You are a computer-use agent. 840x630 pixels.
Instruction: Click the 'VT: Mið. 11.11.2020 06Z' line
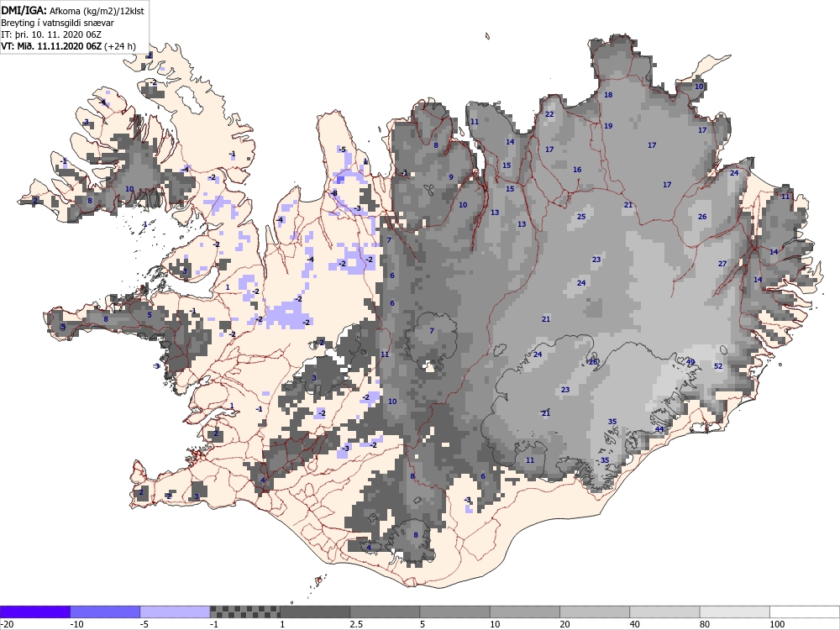pyautogui.click(x=51, y=46)
